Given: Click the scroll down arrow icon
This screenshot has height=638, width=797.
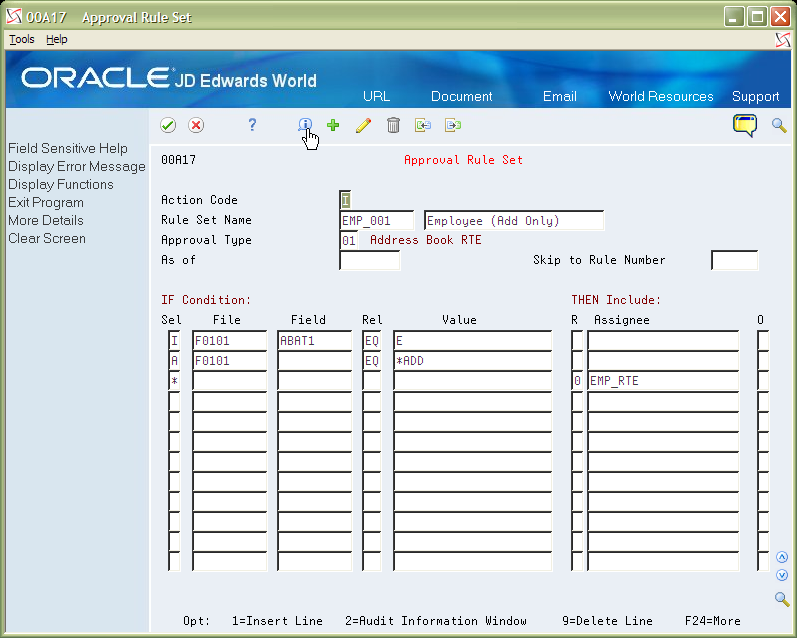Looking at the screenshot, I should [782, 575].
